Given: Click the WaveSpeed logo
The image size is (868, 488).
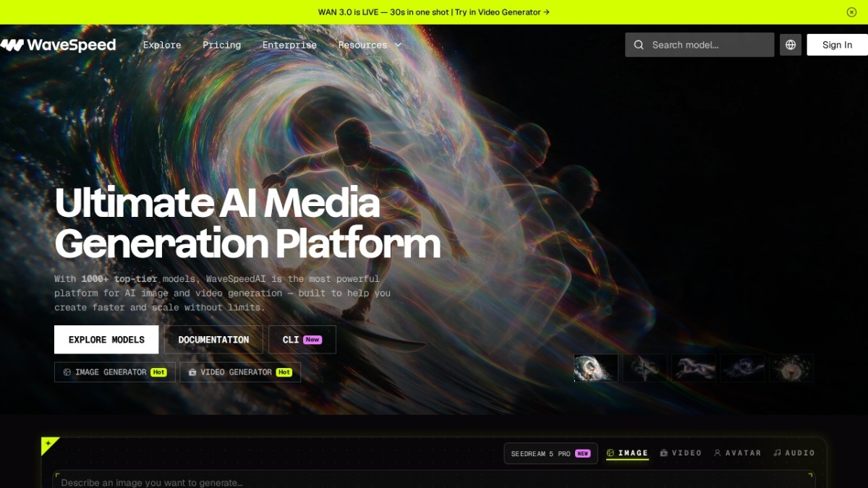Looking at the screenshot, I should [x=58, y=45].
